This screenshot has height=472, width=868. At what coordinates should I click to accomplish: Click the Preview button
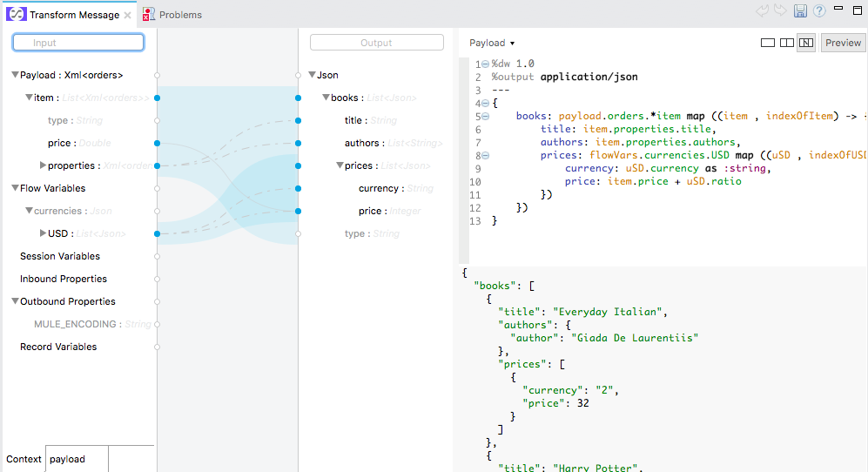(x=843, y=43)
